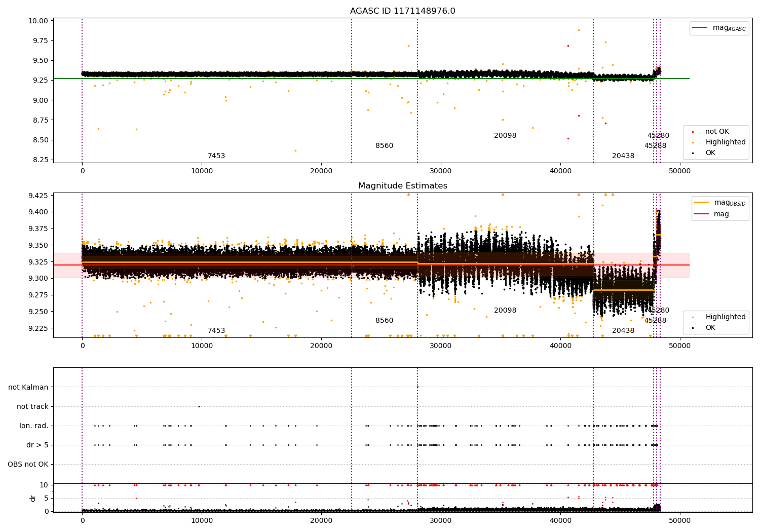Click the 'Ion. rad.' axis label

(x=34, y=426)
